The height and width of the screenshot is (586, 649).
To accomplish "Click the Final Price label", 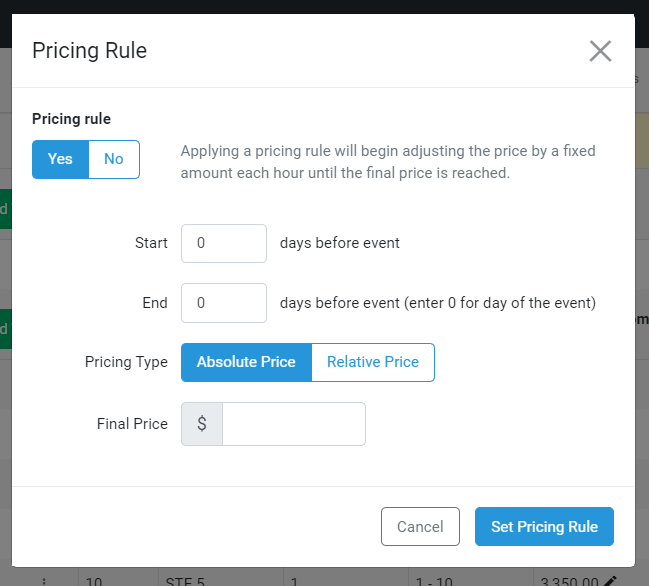I will point(132,424).
